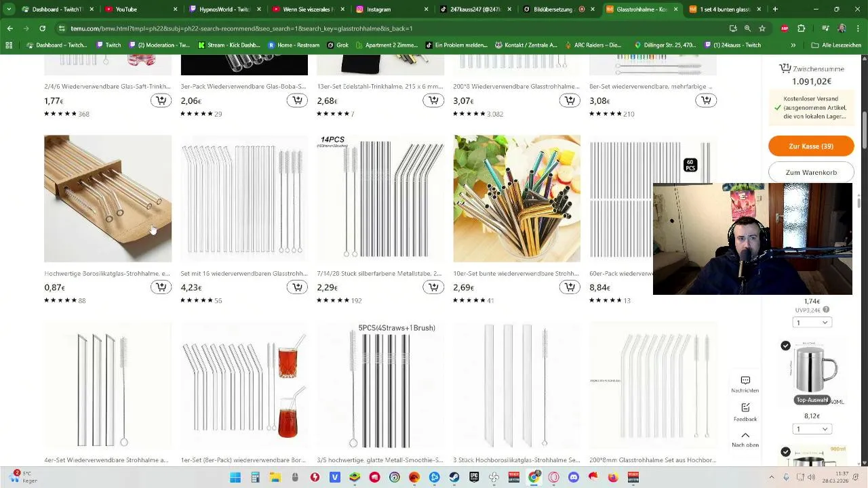Go back to the previous page
The image size is (868, 488).
pyautogui.click(x=9, y=28)
